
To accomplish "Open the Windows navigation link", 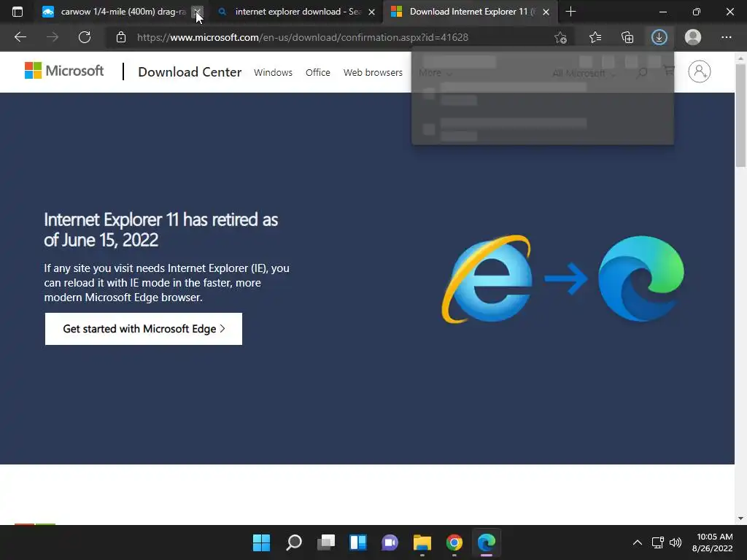I will pos(273,72).
